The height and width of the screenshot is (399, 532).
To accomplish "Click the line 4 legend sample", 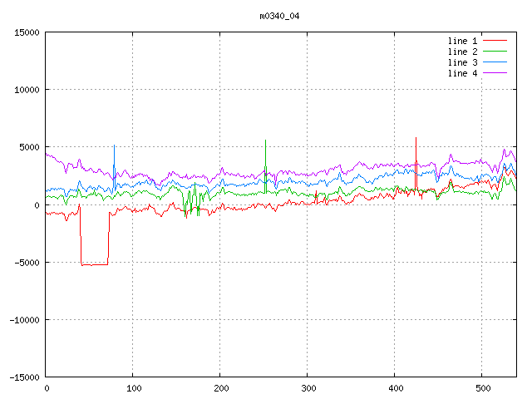I will [x=495, y=73].
